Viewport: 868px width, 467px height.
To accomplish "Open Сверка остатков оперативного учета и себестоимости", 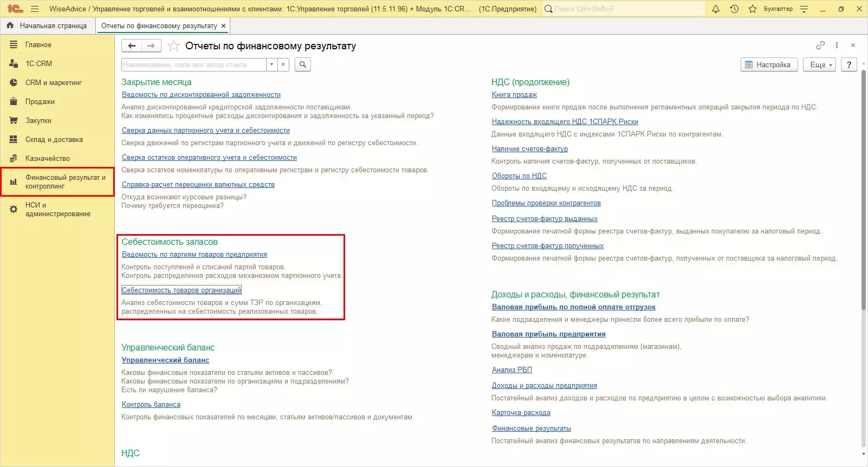I will (x=209, y=158).
